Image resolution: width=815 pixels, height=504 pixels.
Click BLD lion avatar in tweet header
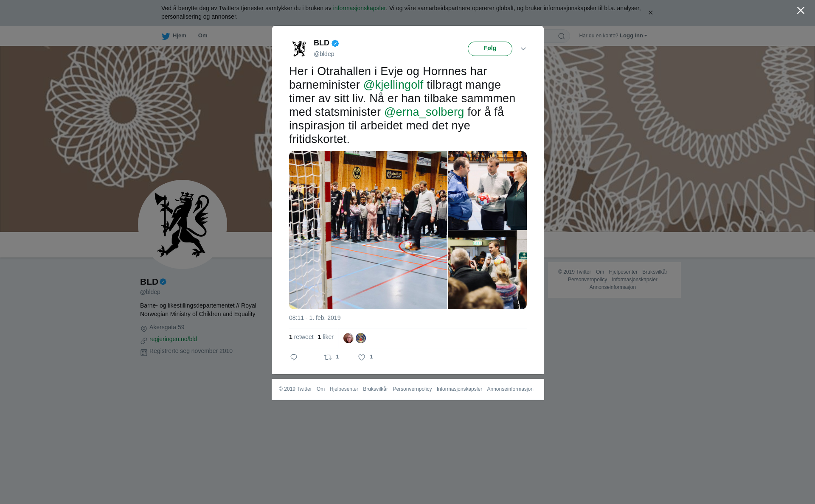[299, 48]
